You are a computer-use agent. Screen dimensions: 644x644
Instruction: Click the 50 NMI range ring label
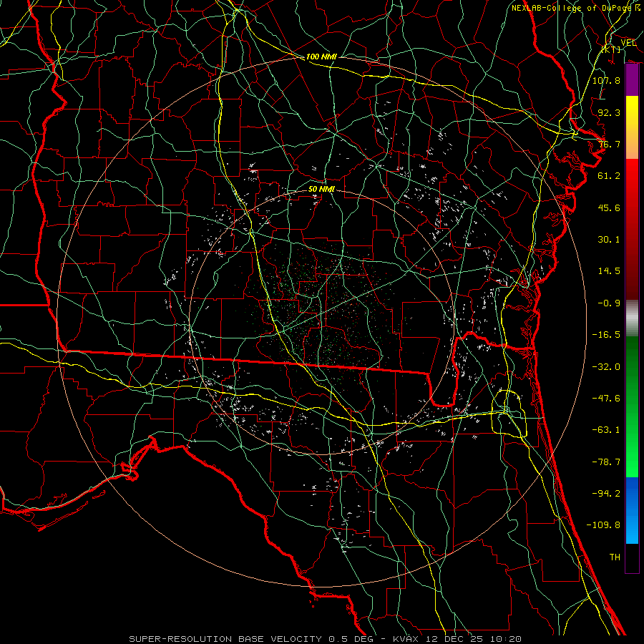pyautogui.click(x=321, y=190)
